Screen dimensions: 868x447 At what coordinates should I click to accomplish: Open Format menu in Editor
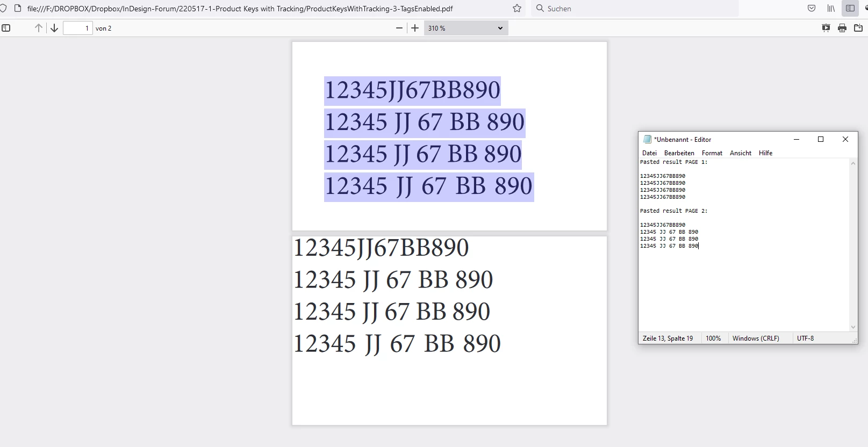point(712,153)
